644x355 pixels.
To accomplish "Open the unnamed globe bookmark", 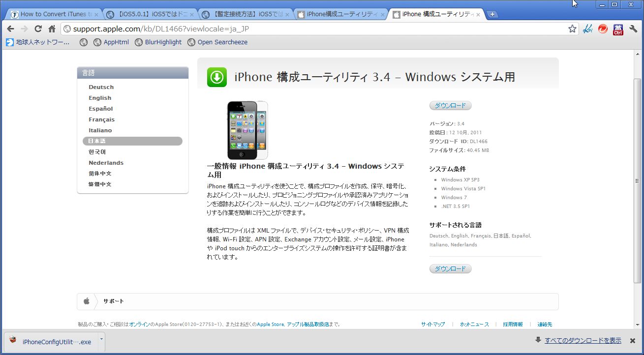I will (84, 42).
